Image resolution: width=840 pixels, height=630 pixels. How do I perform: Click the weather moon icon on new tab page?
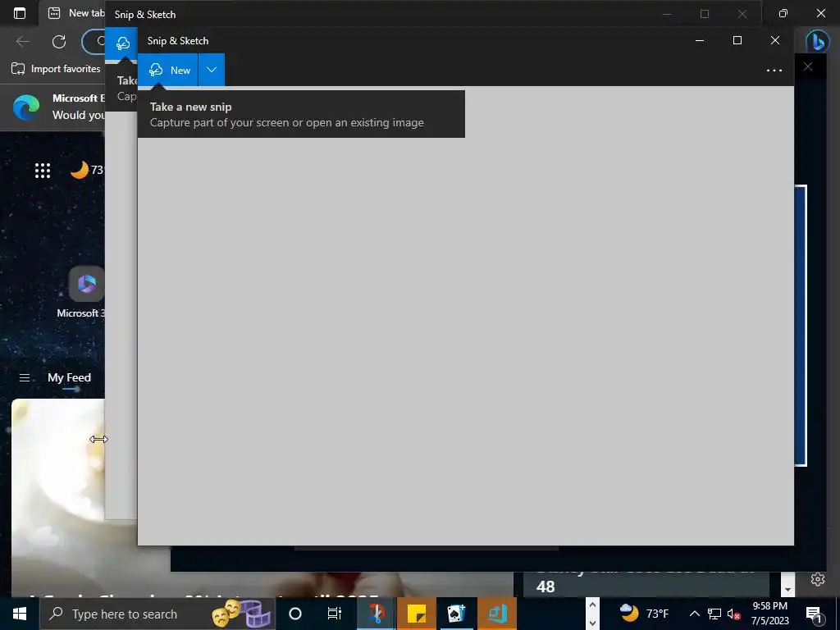pos(80,170)
